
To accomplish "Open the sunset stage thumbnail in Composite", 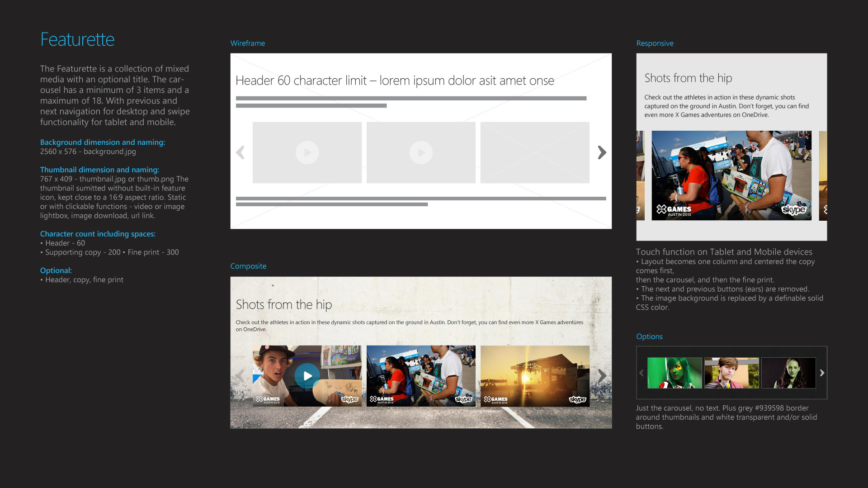I will tap(534, 375).
